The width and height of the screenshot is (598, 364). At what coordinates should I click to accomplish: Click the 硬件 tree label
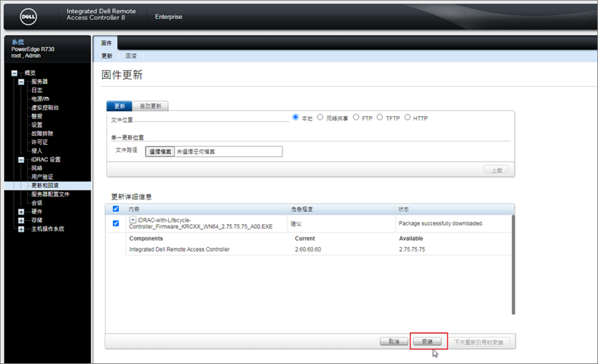coord(36,212)
